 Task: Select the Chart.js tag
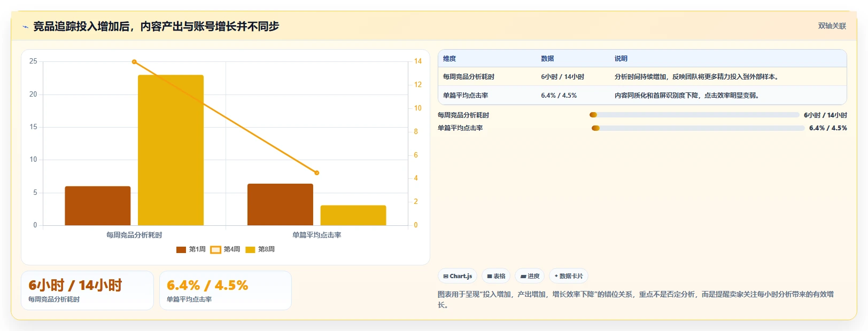[458, 276]
